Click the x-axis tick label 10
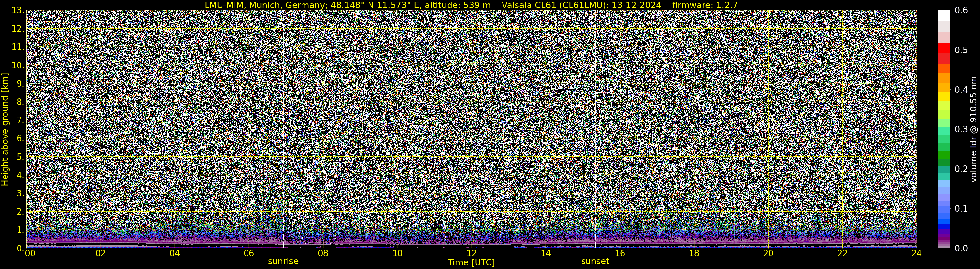The height and width of the screenshot is (269, 980). (x=397, y=253)
